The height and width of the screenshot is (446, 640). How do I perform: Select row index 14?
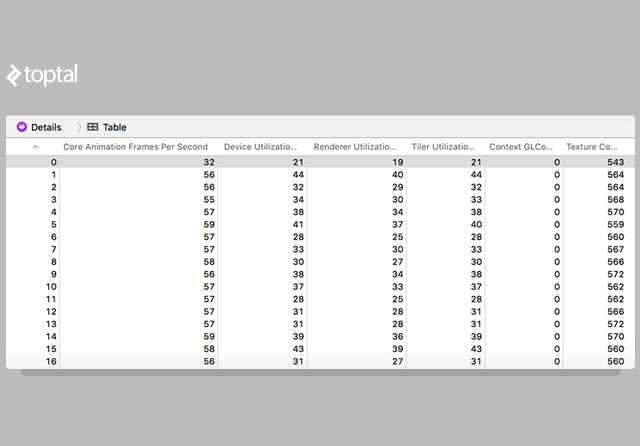click(x=320, y=336)
